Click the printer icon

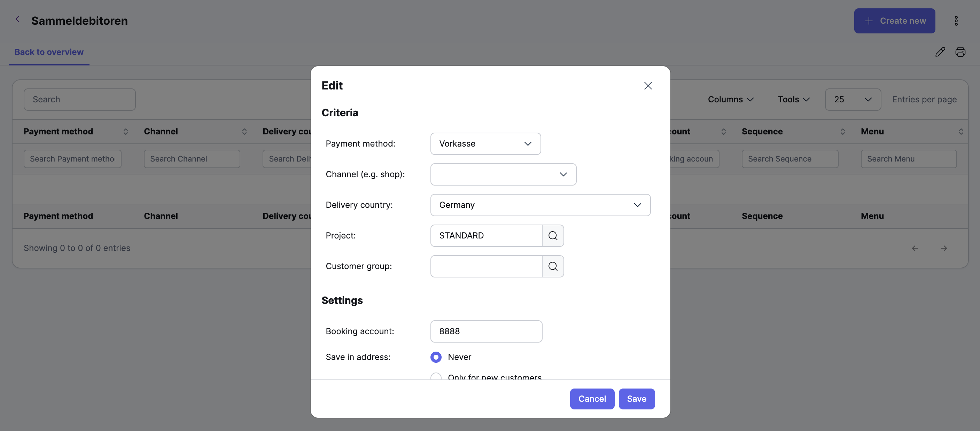pos(960,52)
